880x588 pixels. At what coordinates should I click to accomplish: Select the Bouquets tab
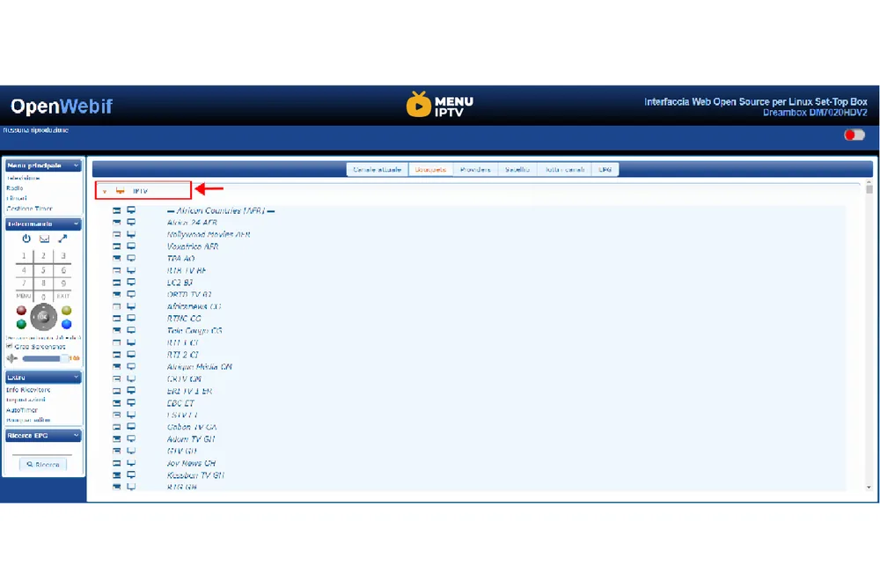430,170
